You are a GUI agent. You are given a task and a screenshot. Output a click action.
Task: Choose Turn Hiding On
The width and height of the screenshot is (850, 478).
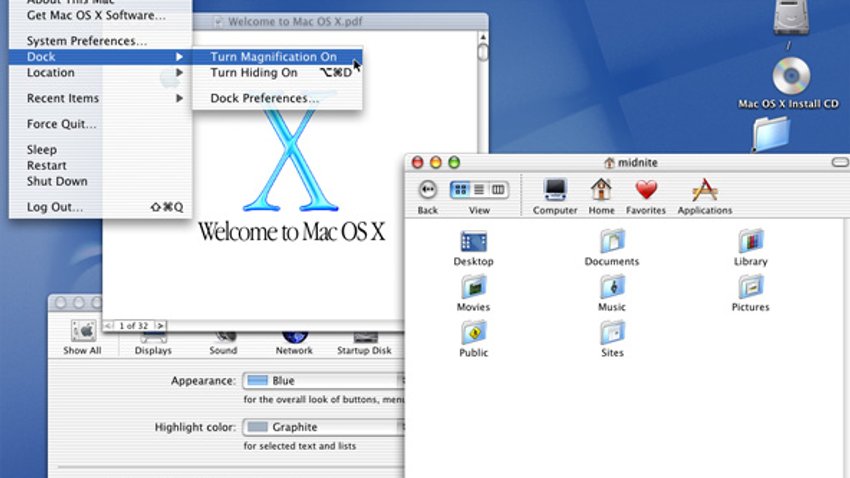click(x=277, y=73)
